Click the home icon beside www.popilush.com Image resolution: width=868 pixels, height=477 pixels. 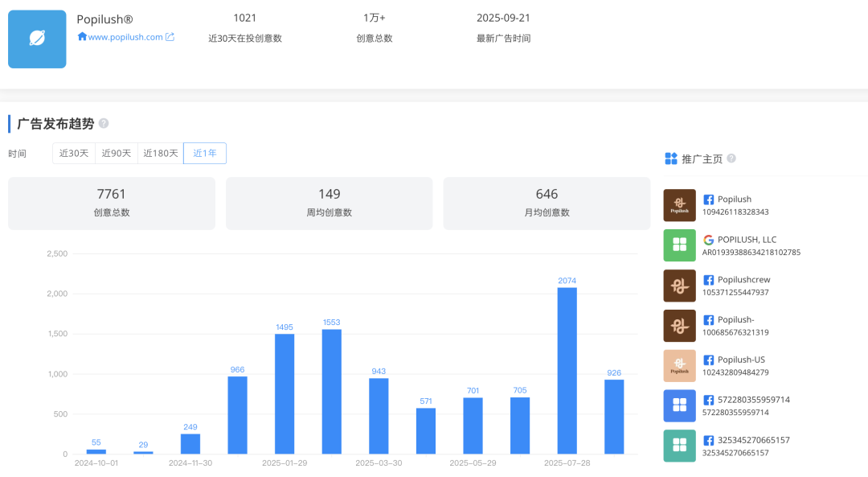[82, 37]
